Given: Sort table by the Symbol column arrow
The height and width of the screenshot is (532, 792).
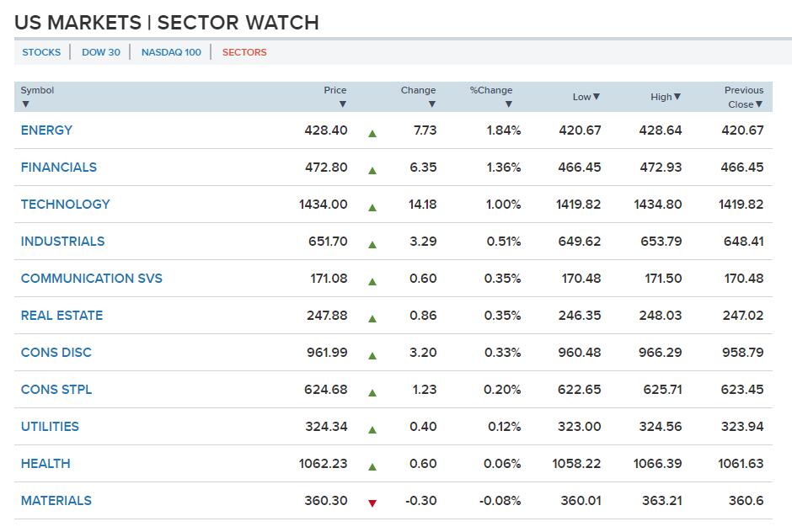Looking at the screenshot, I should click(25, 104).
